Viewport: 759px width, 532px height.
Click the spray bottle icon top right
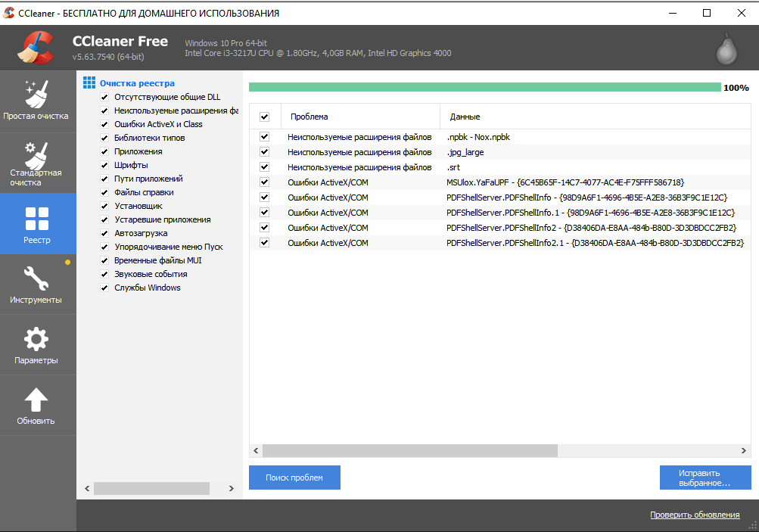(725, 48)
